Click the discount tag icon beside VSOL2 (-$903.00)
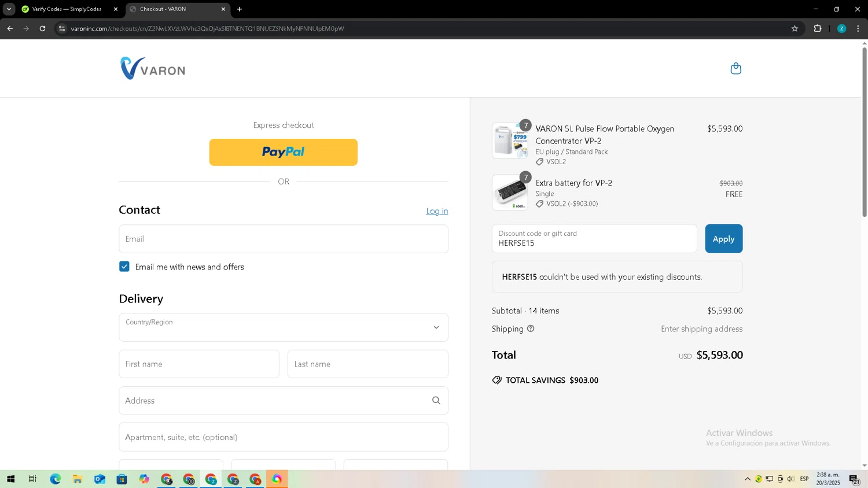The width and height of the screenshot is (868, 488). (x=539, y=204)
